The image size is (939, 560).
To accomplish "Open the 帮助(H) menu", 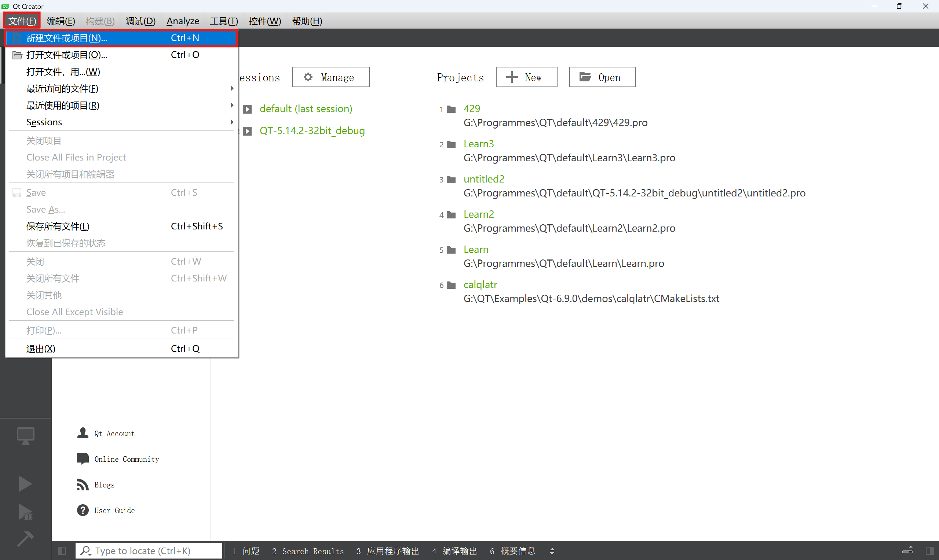I will pyautogui.click(x=307, y=21).
